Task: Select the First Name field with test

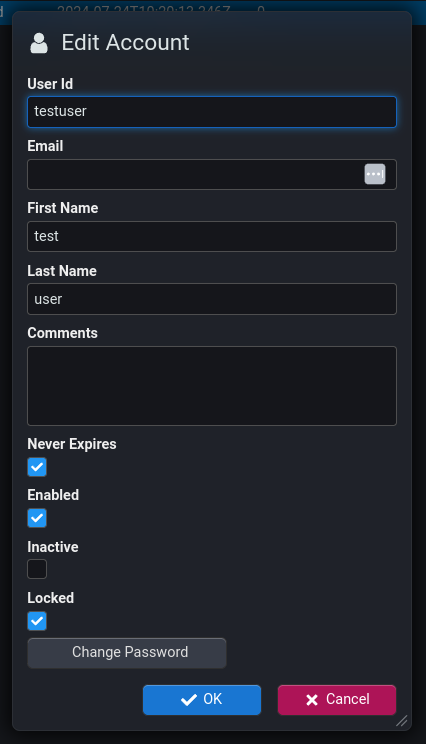Action: [x=212, y=236]
